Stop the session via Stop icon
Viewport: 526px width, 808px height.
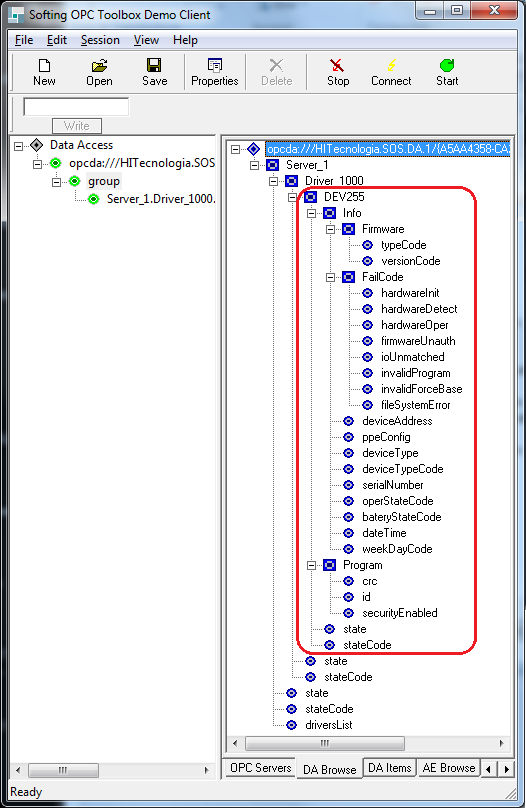point(337,65)
